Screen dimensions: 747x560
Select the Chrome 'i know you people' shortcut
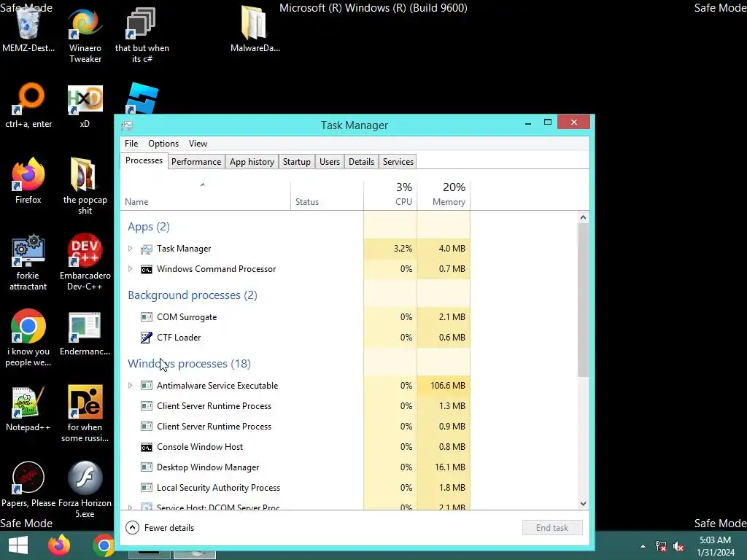tap(28, 338)
